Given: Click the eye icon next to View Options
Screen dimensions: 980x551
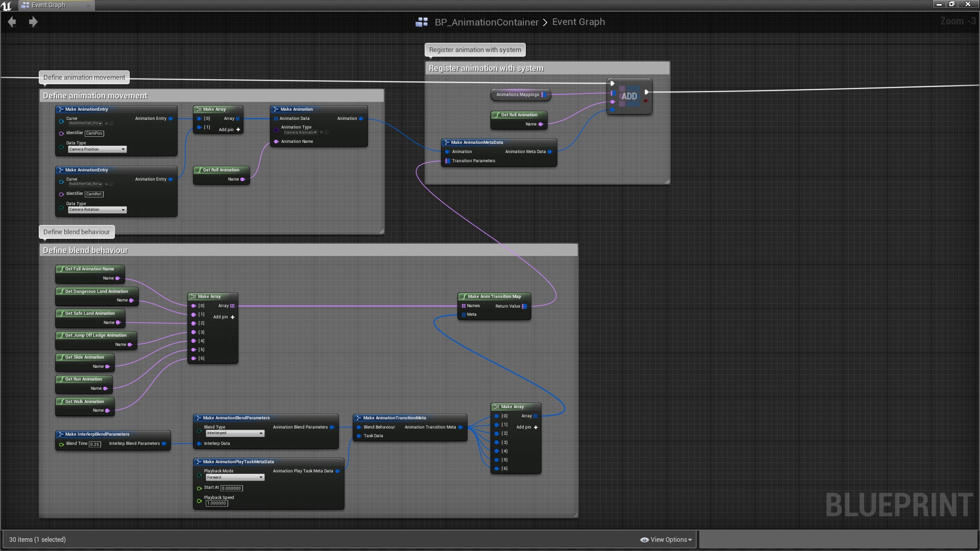Looking at the screenshot, I should click(645, 539).
